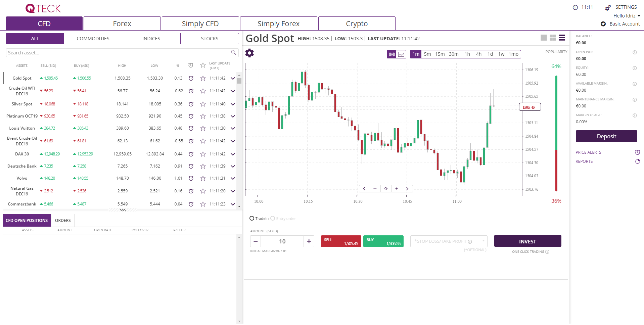Star the DAX 30 asset
This screenshot has height=325, width=644.
[203, 154]
